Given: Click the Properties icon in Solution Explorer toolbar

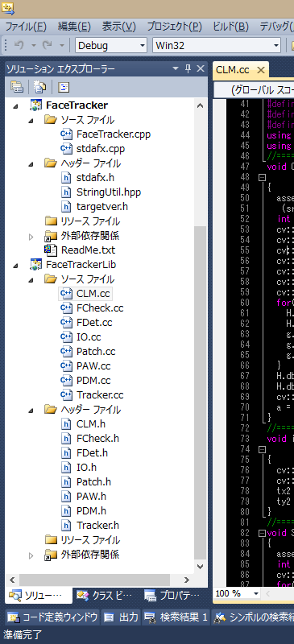Looking at the screenshot, I should point(17,87).
